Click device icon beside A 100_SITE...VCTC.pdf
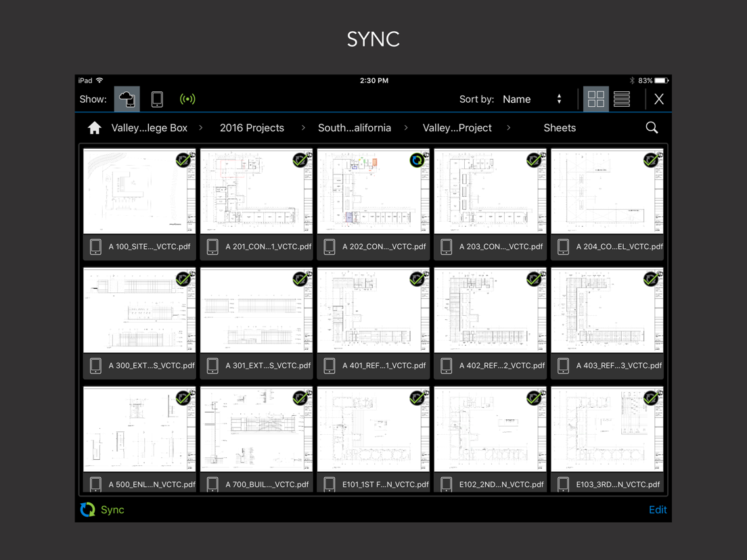This screenshot has width=747, height=560. [x=96, y=247]
